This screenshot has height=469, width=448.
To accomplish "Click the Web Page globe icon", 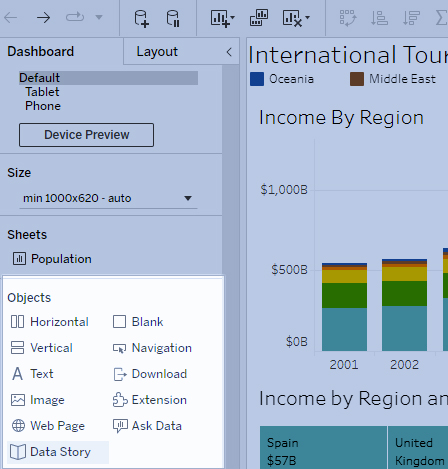I will point(18,426).
